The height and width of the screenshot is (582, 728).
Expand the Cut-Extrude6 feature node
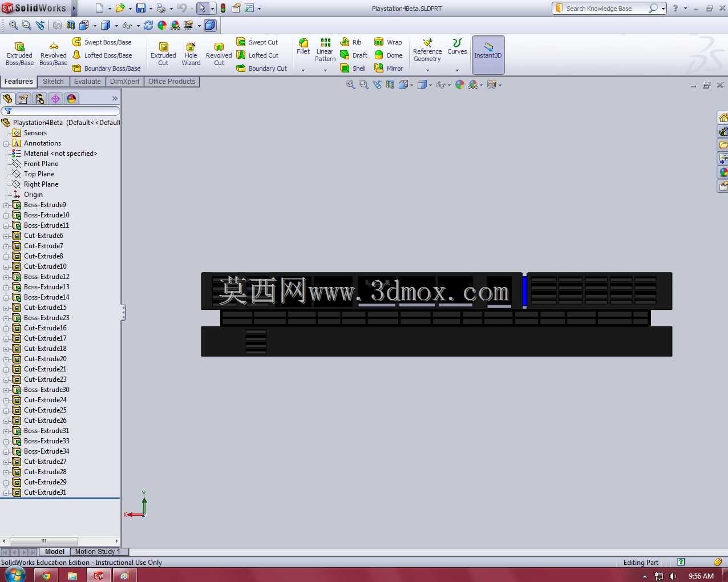coord(6,236)
